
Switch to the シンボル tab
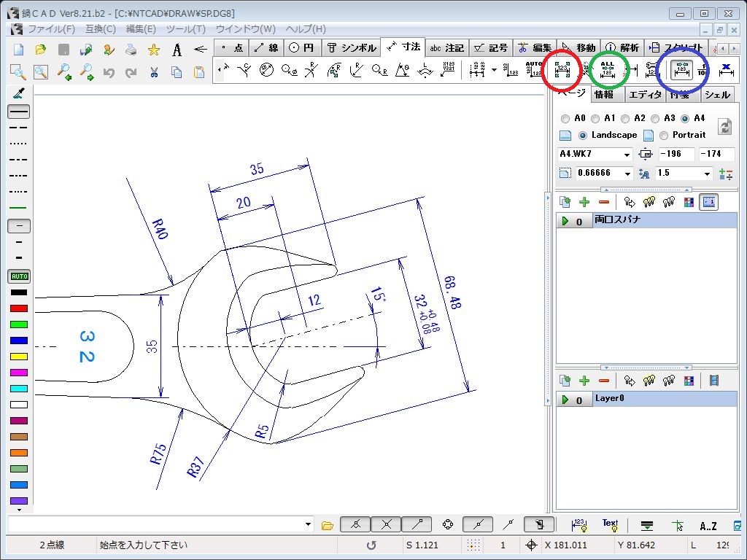[x=352, y=47]
